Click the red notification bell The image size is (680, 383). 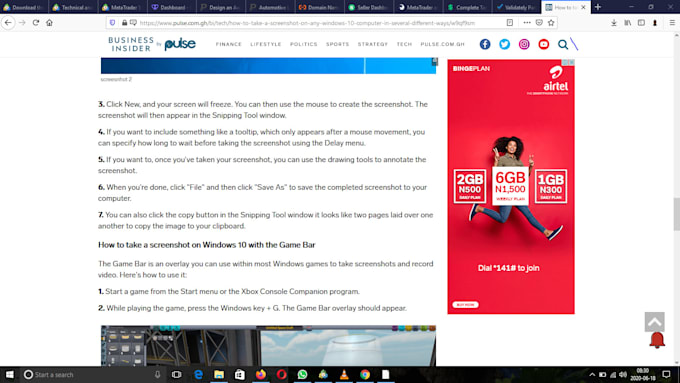pyautogui.click(x=657, y=340)
